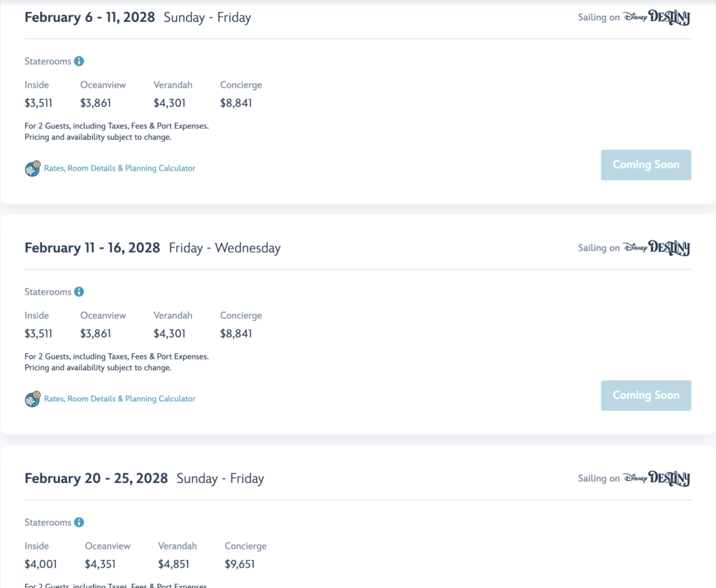Click globe calculator icon in February 6-11 card

tap(32, 168)
